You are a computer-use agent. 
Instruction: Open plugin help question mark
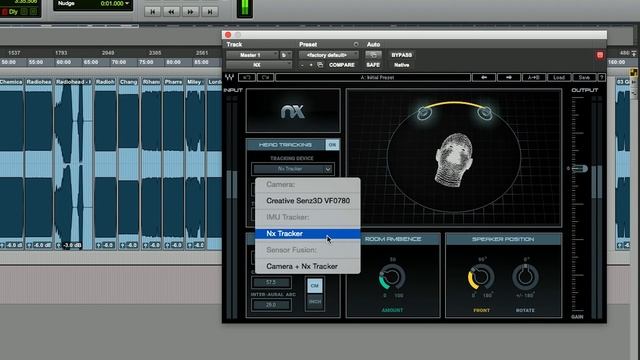click(601, 77)
